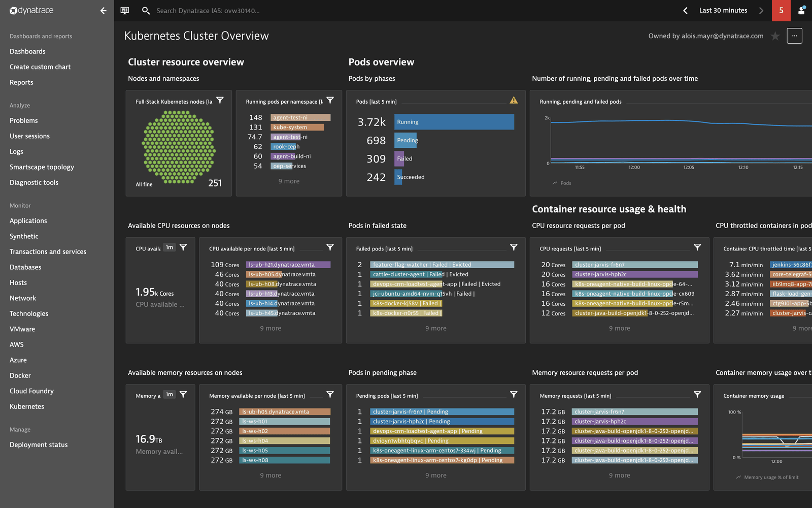Open the user profile icon

pos(802,10)
